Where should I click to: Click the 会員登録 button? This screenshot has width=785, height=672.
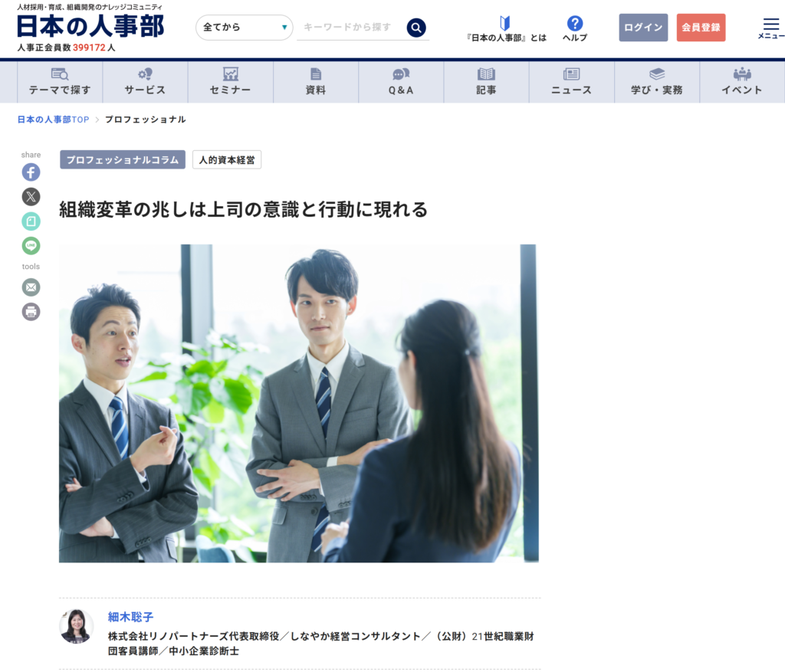coord(701,28)
